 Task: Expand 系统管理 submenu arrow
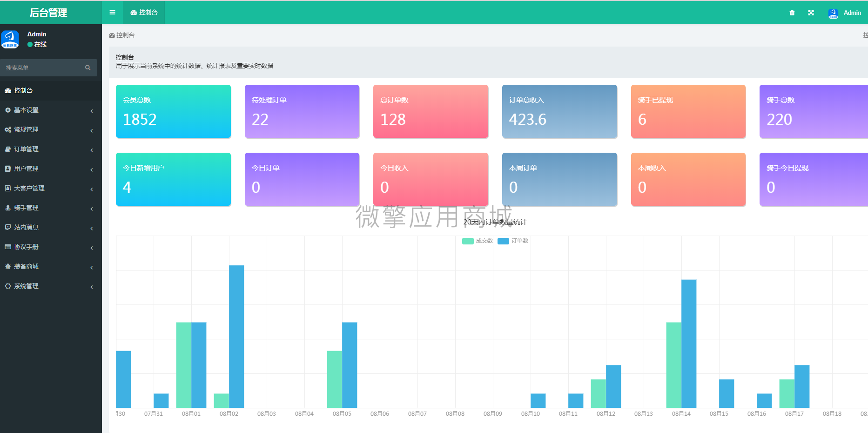click(92, 287)
